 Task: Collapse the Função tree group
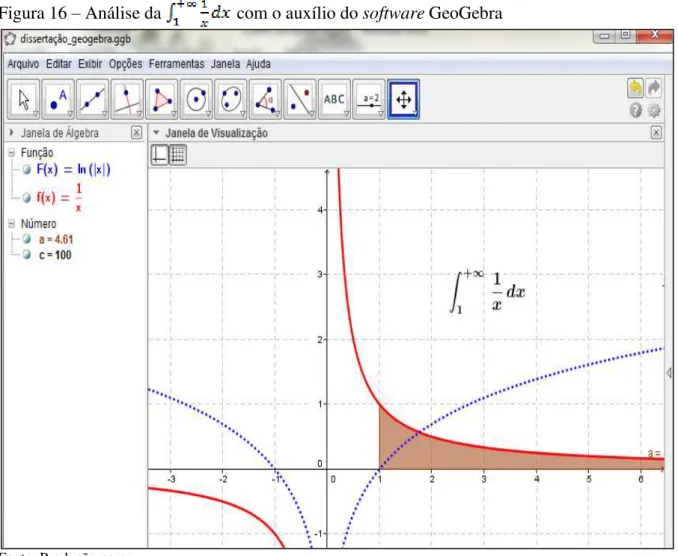[12, 153]
